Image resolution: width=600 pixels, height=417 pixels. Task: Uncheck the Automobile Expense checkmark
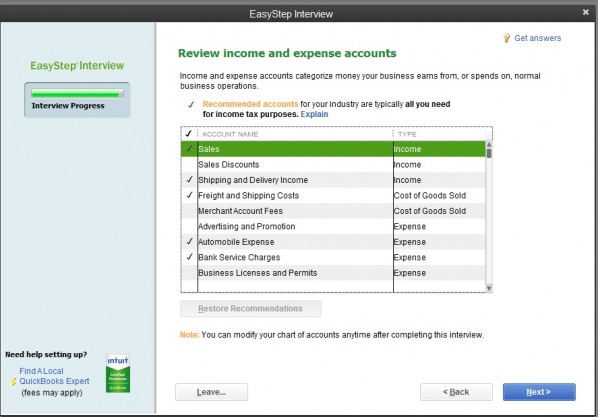(x=189, y=242)
